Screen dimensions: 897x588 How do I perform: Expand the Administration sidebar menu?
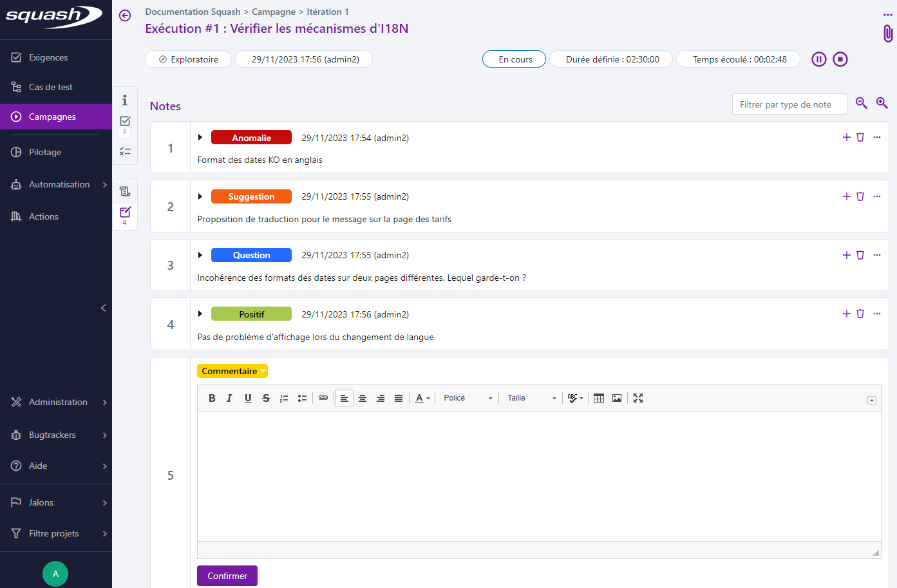tap(58, 402)
